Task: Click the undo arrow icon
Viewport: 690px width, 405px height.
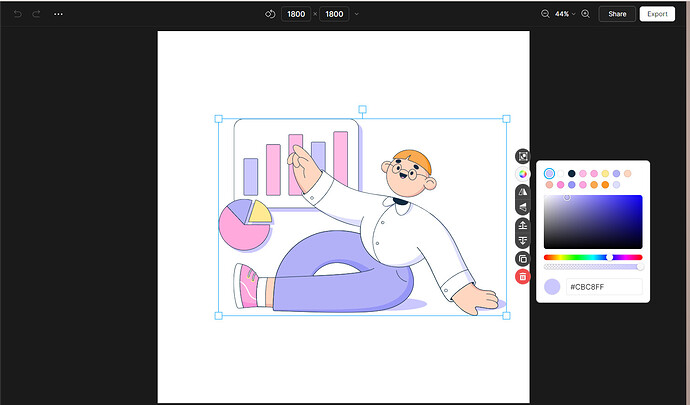Action: click(x=18, y=14)
